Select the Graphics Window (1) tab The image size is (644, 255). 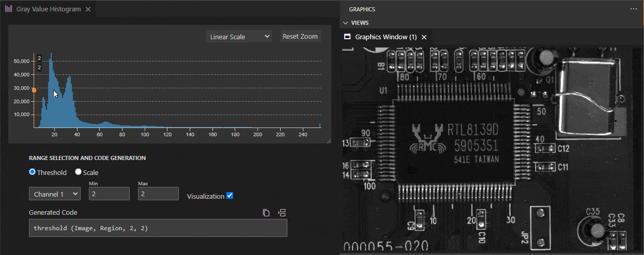coord(386,37)
